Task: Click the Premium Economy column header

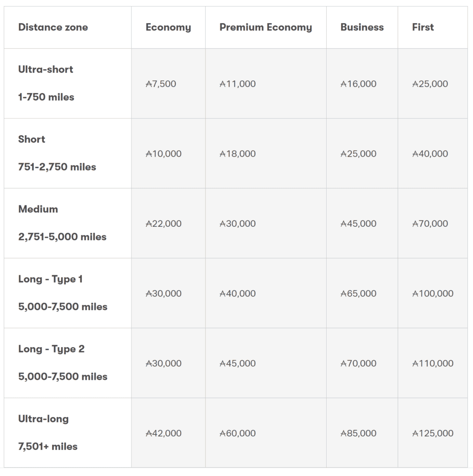Action: (x=265, y=27)
